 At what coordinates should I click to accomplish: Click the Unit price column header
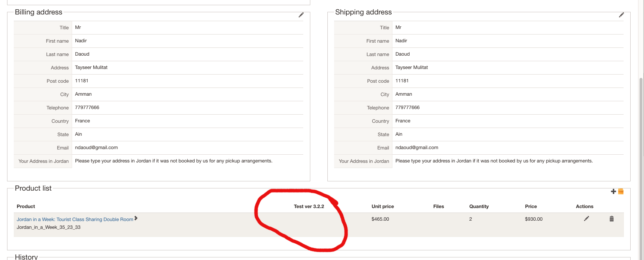(x=382, y=207)
